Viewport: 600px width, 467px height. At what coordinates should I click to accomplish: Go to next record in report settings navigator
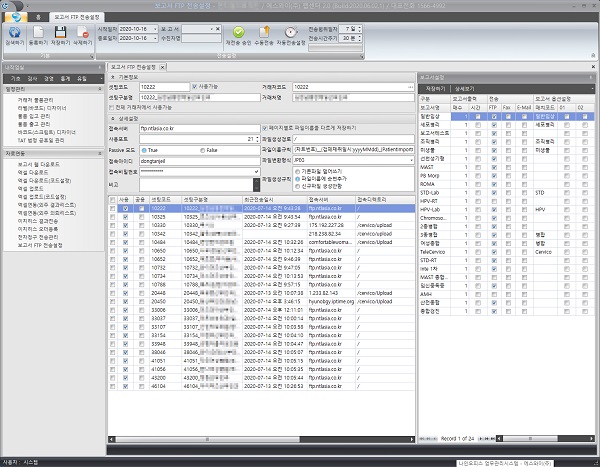click(x=481, y=439)
